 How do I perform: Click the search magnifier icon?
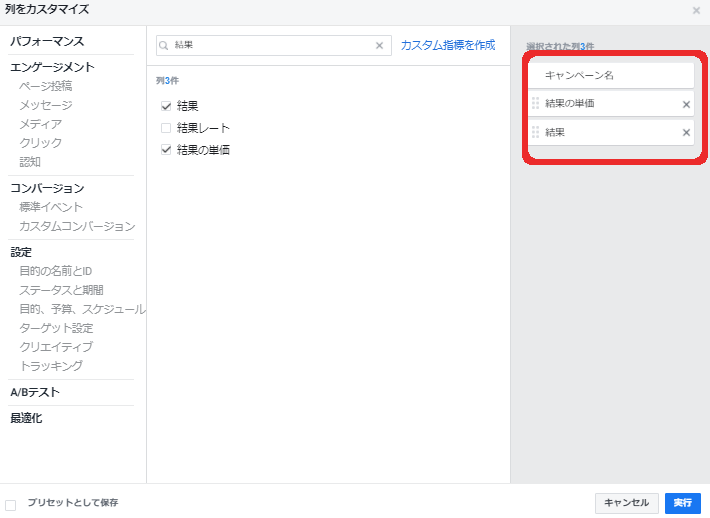click(163, 45)
